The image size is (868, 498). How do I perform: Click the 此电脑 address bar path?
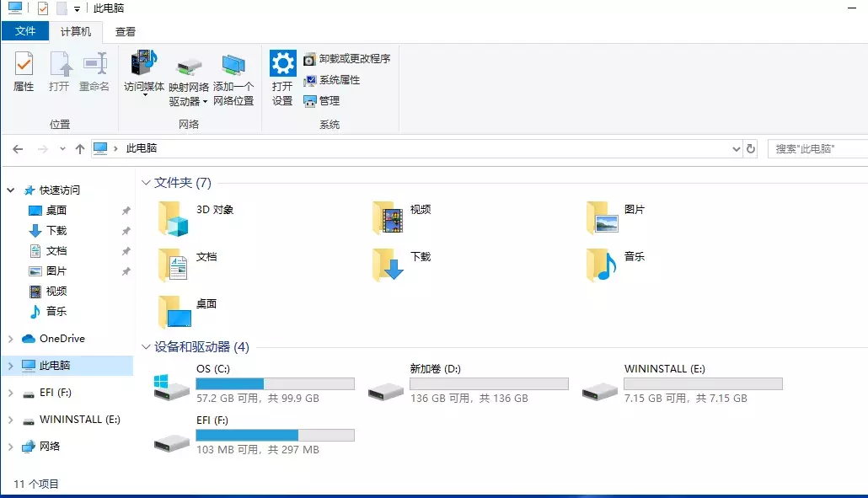pos(142,148)
